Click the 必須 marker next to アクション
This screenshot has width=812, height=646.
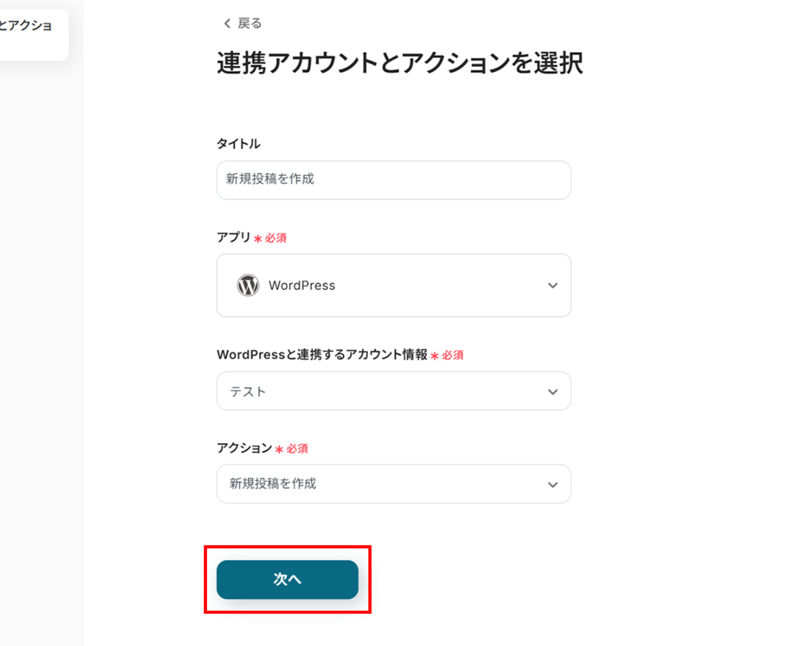point(297,448)
